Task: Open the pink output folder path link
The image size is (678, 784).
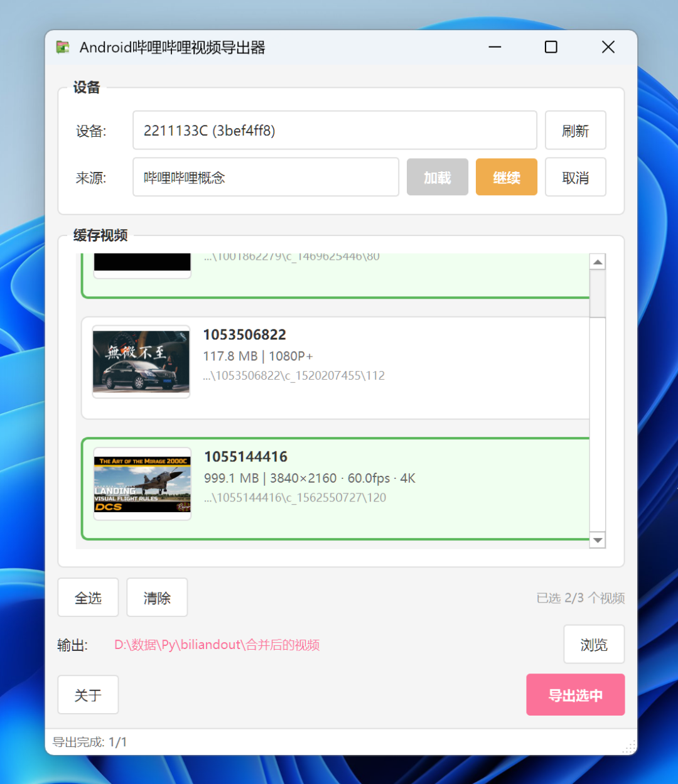Action: click(217, 645)
